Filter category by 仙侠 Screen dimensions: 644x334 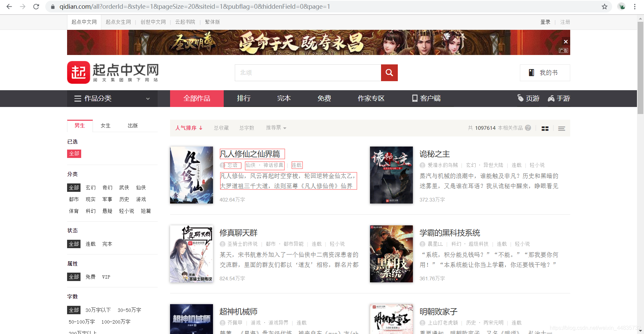[x=141, y=187]
